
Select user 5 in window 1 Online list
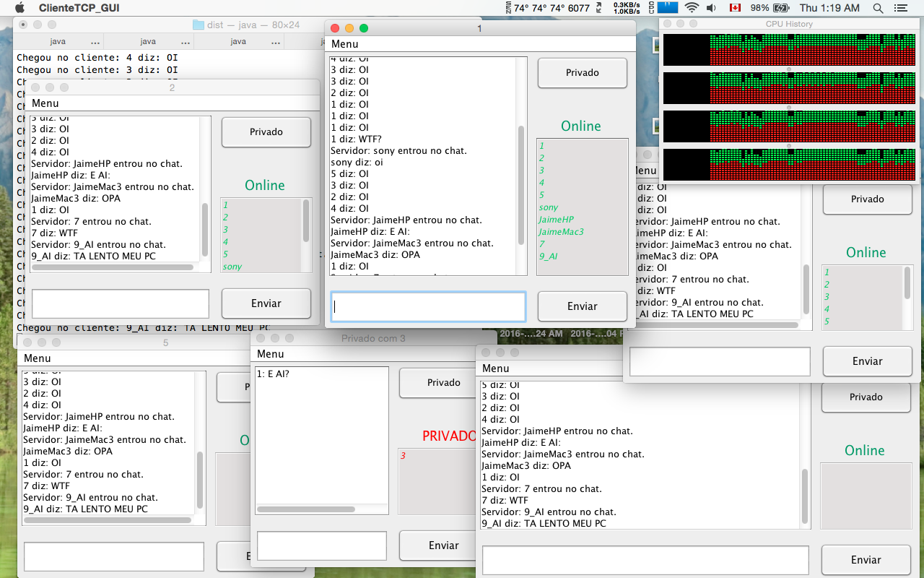point(541,195)
